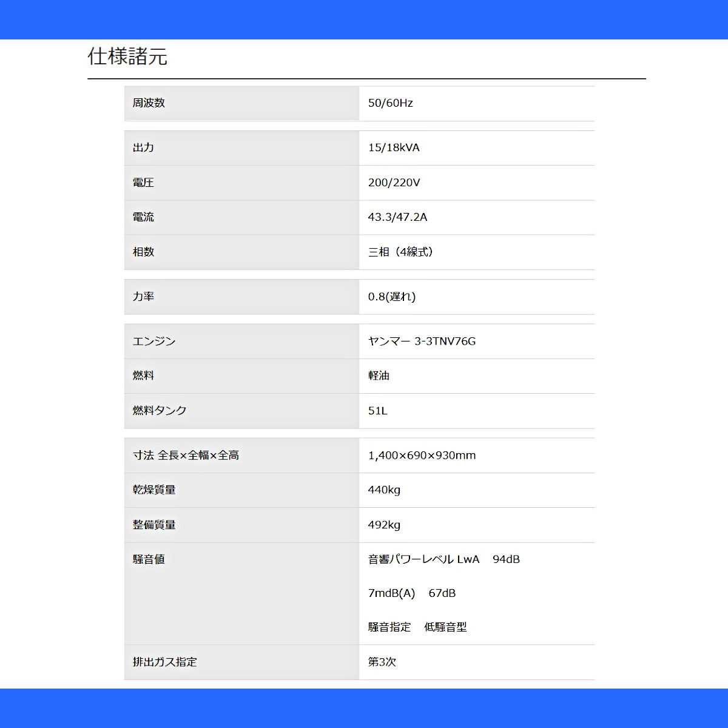Select the 力率 label cell
728x728 pixels.
241,297
